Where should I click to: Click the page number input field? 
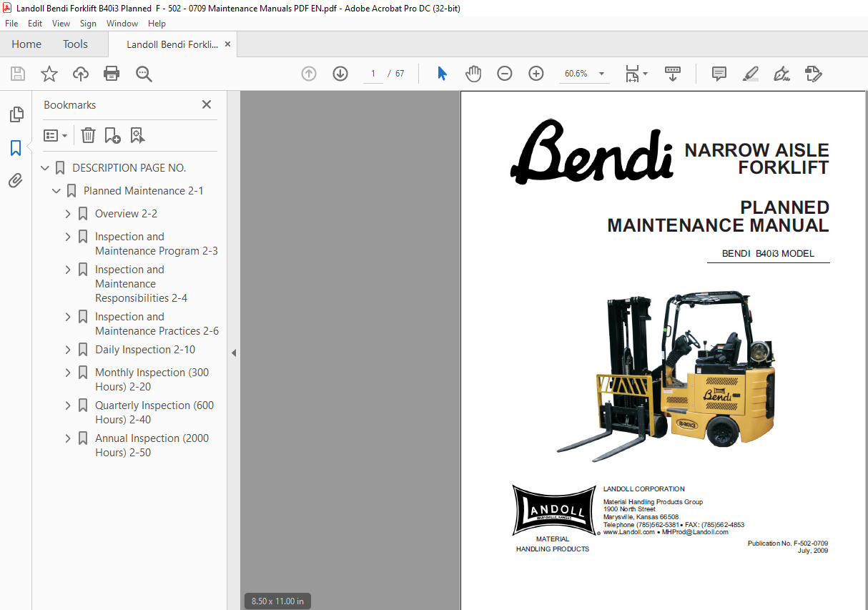click(x=373, y=74)
